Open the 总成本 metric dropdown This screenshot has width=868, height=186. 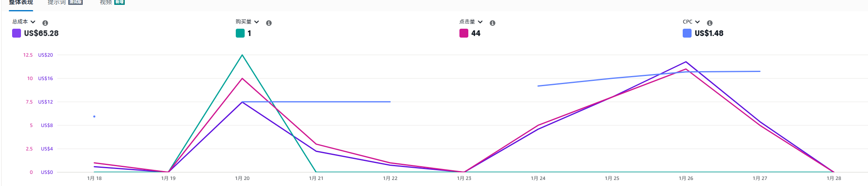coord(24,22)
